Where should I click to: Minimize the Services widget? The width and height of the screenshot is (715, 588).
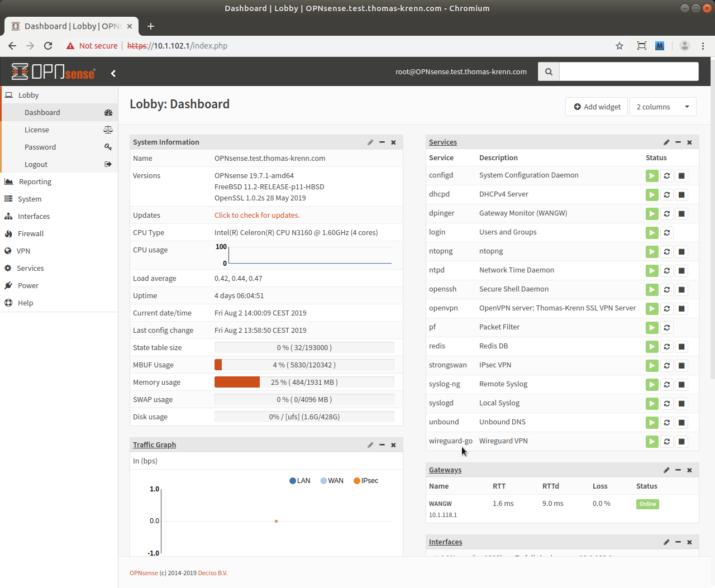[x=678, y=142]
